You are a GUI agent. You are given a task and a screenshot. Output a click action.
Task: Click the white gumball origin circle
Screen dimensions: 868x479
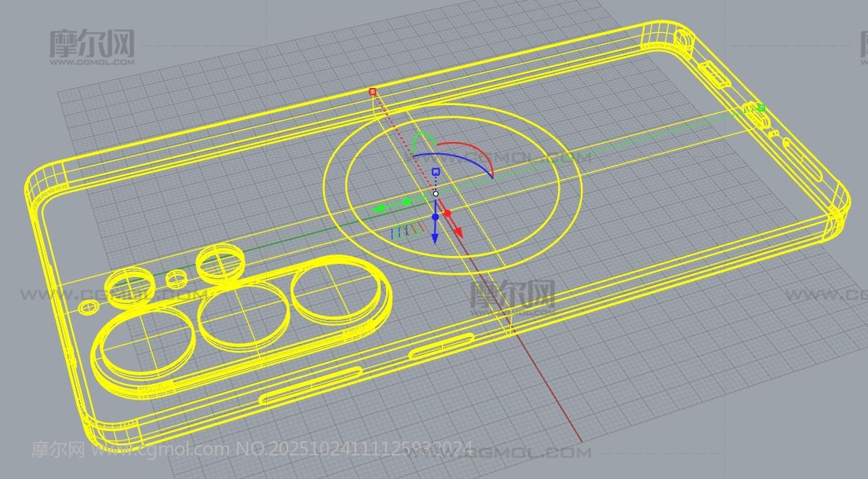point(436,193)
